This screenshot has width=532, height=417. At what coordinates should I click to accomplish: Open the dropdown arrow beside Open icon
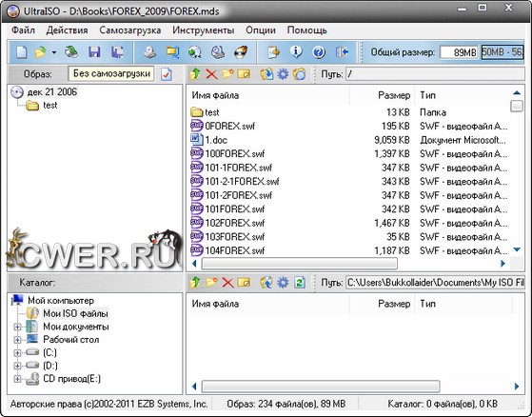point(54,52)
